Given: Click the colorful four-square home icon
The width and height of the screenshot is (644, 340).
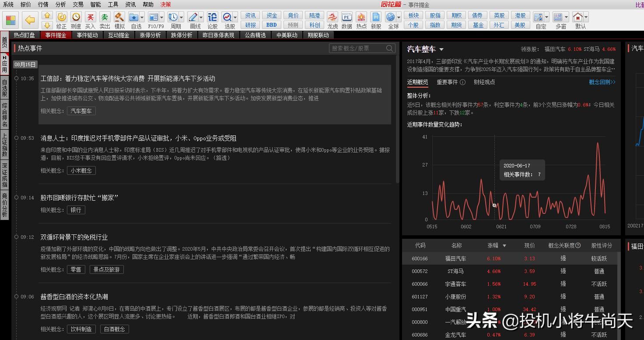Looking at the screenshot, I should (10, 20).
